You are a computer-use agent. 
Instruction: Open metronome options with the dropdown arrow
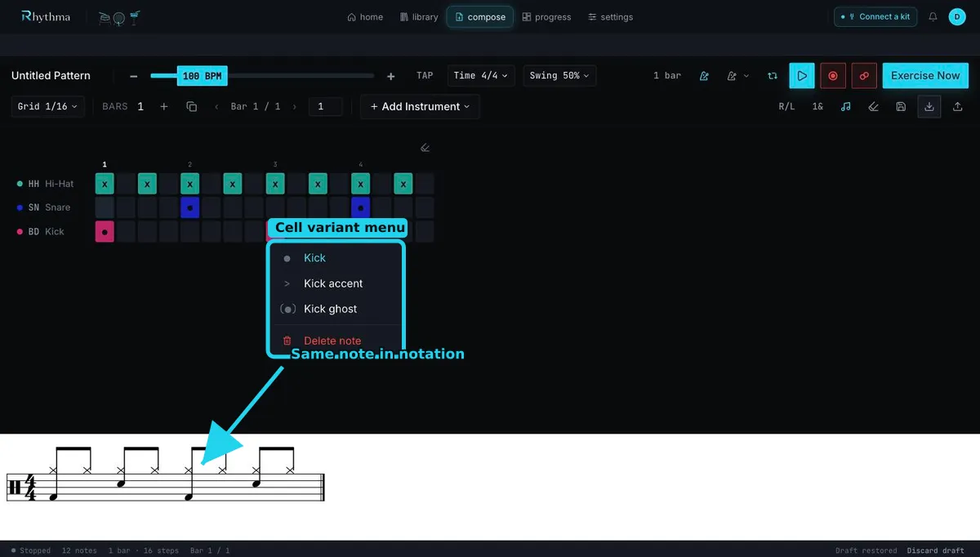click(737, 76)
